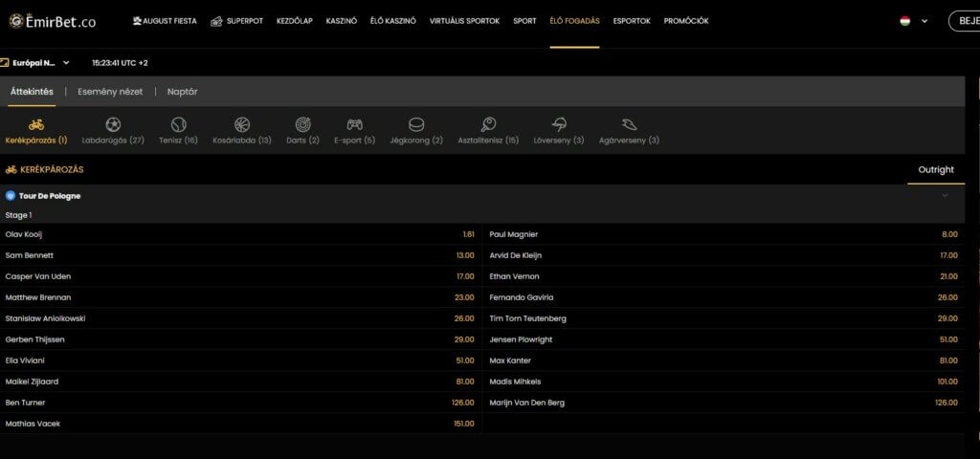Select the Lóverseny horse racing icon

(x=559, y=125)
